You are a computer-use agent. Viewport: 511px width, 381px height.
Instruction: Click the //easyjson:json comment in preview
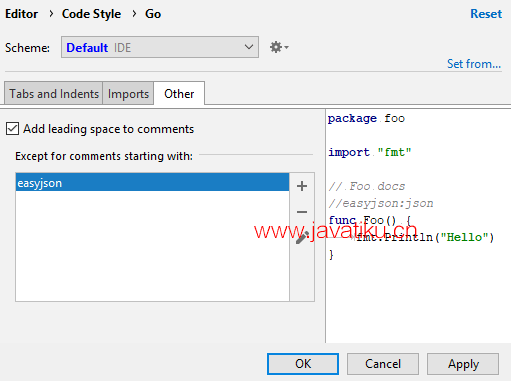[x=381, y=203]
